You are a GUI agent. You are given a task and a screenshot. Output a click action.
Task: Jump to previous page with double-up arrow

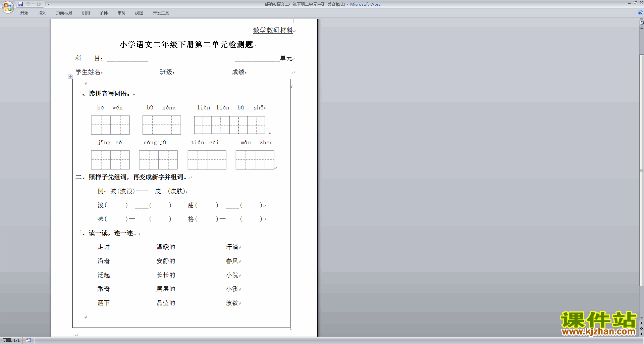coord(642,323)
